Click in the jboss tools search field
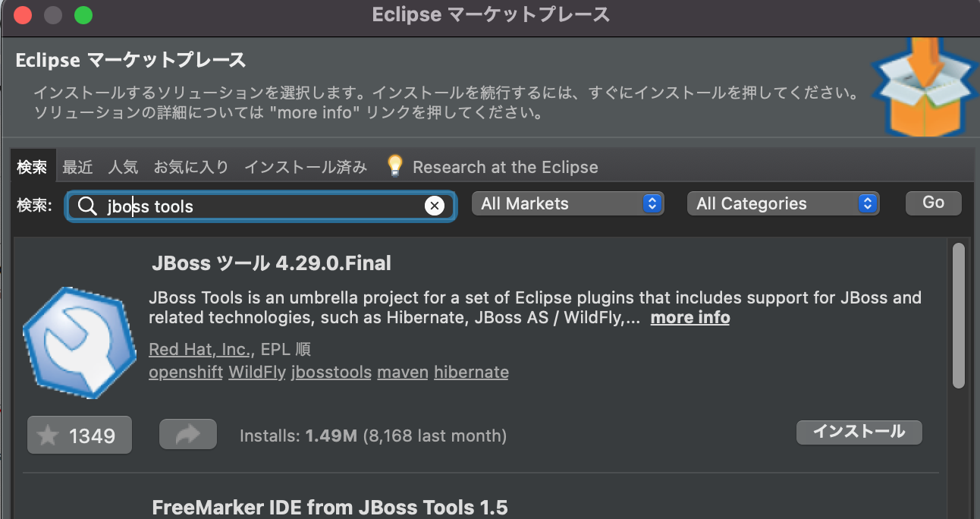The image size is (980, 519). pyautogui.click(x=261, y=206)
